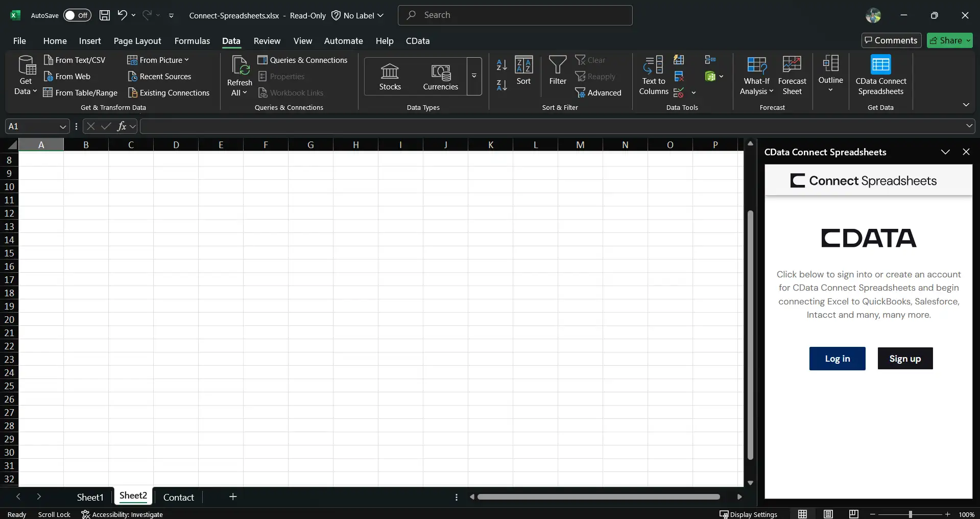
Task: Click the vertical scrollbar thumb
Action: (x=750, y=335)
